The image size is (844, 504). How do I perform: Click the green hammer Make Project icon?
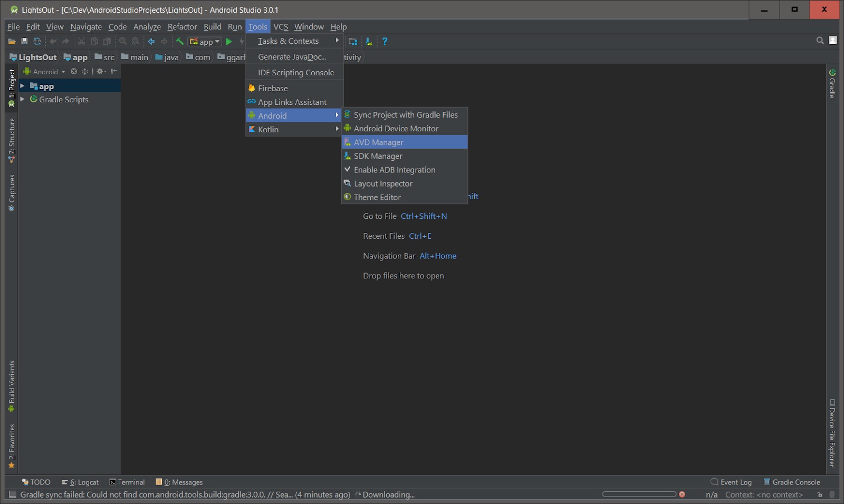coord(180,41)
